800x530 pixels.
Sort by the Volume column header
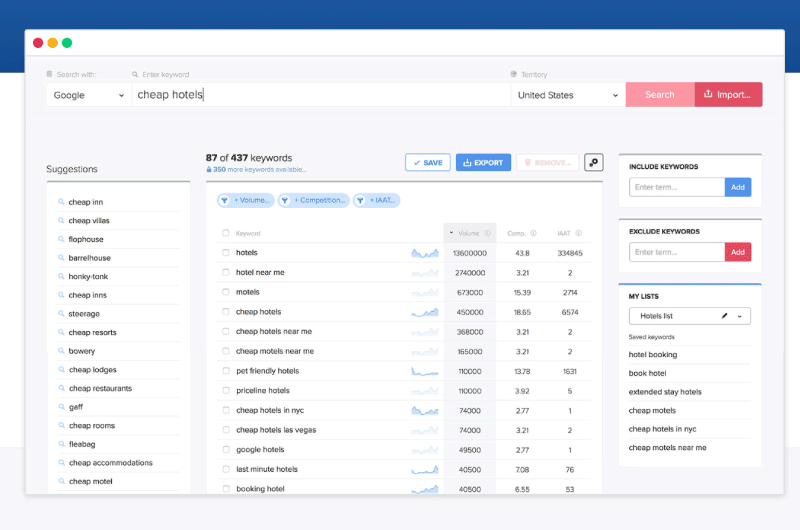coord(468,233)
